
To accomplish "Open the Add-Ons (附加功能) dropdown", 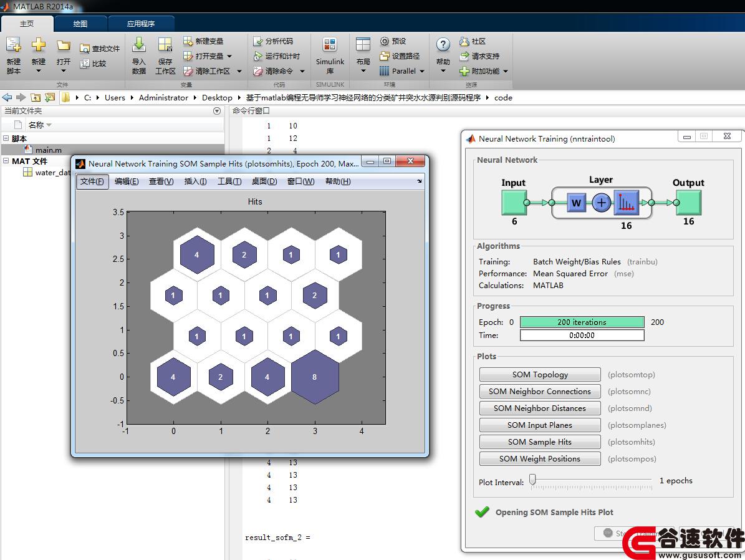I will 506,71.
